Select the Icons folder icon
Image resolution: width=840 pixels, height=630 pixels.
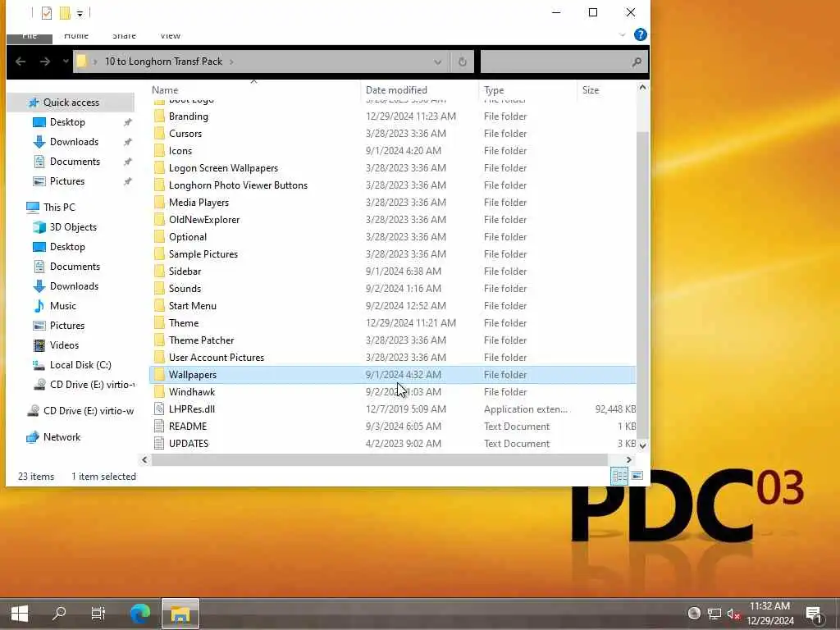158,151
